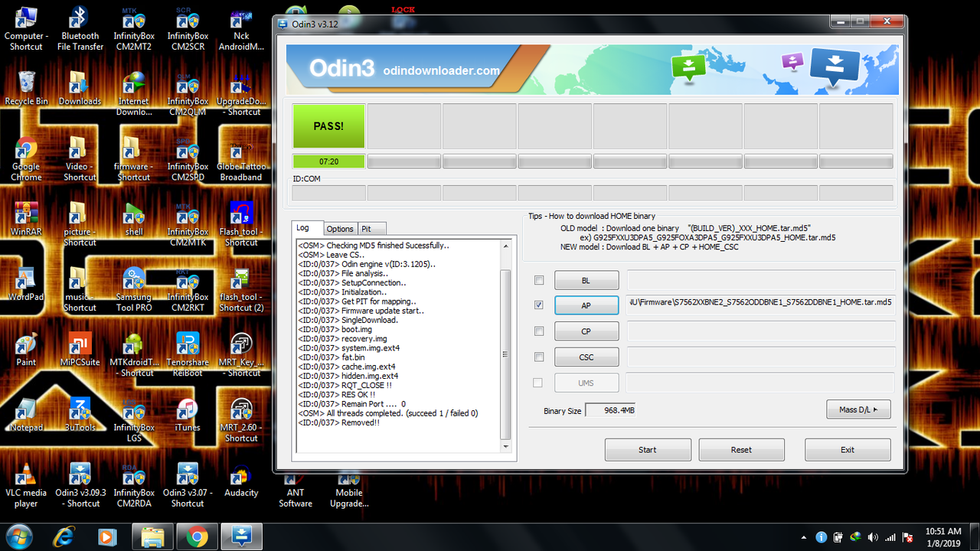Screen dimensions: 980x551
Task: Open InfinityBox CM2MT2 desktop icon
Action: (x=133, y=30)
